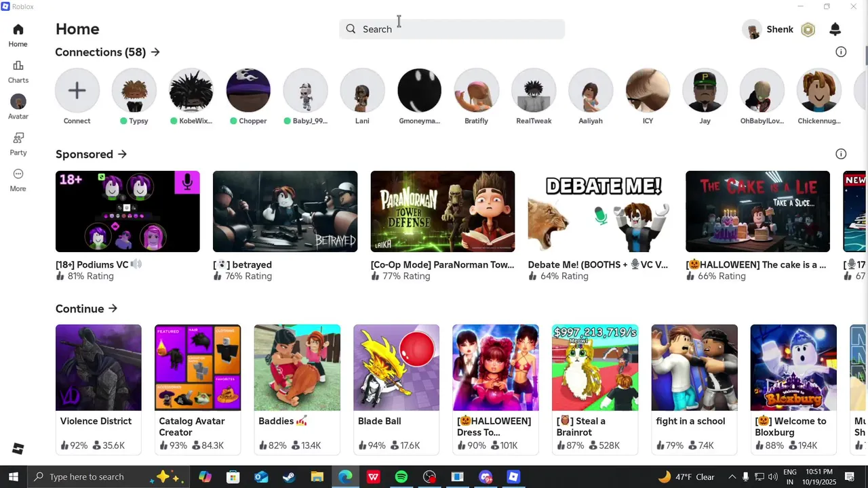Open Spotify from the taskbar

(401, 477)
